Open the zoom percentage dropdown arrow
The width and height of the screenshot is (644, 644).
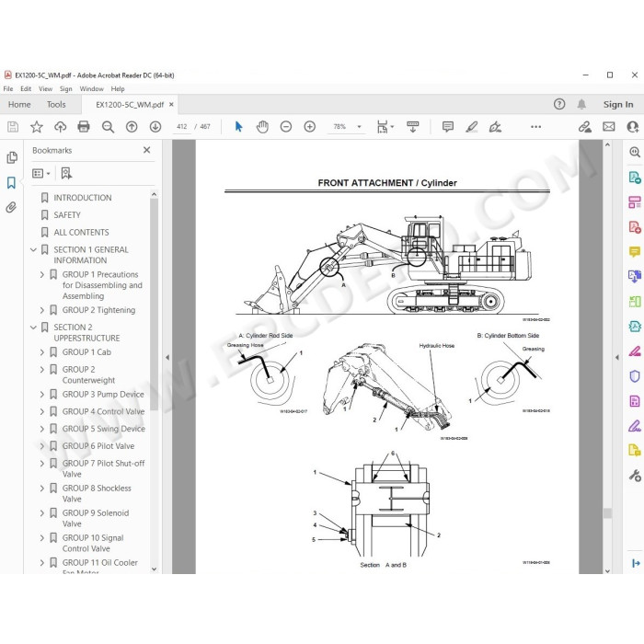(x=359, y=127)
